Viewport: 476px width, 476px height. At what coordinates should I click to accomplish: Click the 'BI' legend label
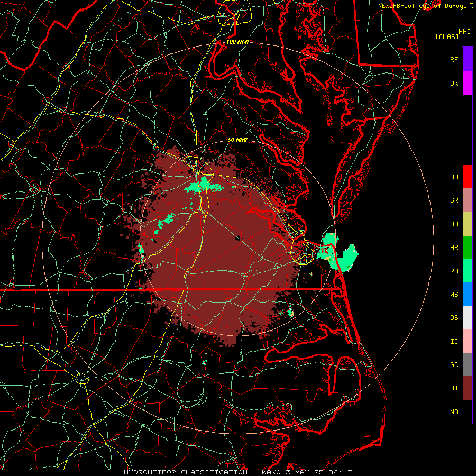coord(454,388)
